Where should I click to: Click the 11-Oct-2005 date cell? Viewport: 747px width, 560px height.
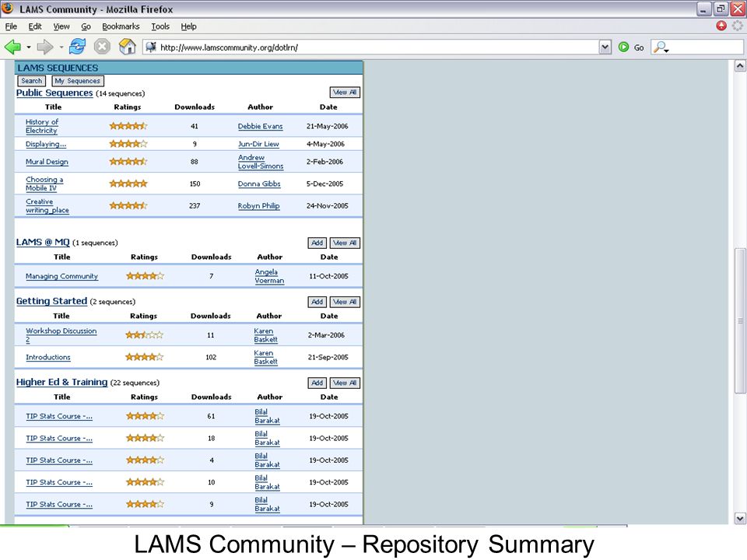click(328, 276)
